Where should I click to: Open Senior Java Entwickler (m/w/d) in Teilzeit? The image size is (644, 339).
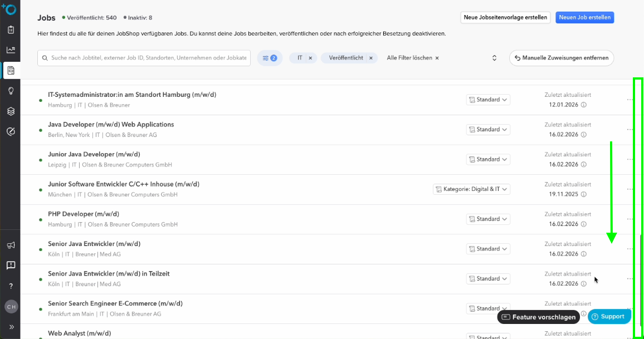tap(109, 274)
